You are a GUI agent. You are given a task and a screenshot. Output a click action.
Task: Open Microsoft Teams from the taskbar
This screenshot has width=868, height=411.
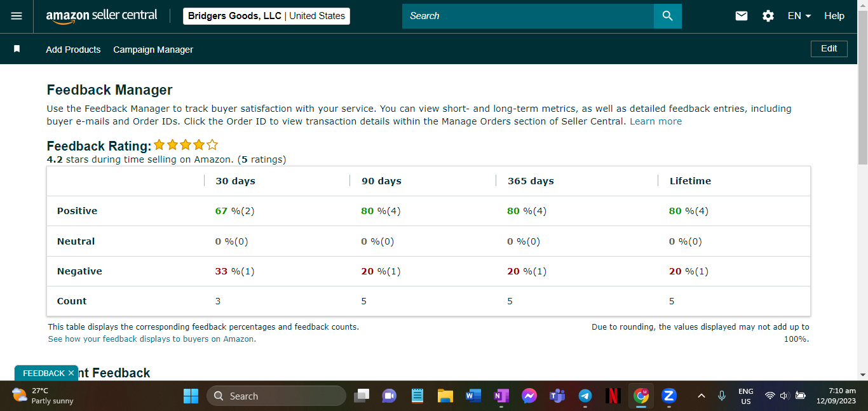(557, 396)
